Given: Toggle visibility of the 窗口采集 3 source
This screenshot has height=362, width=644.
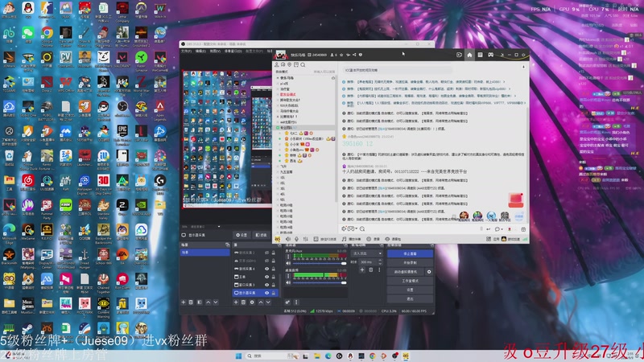Looking at the screenshot, I should pos(266,285).
